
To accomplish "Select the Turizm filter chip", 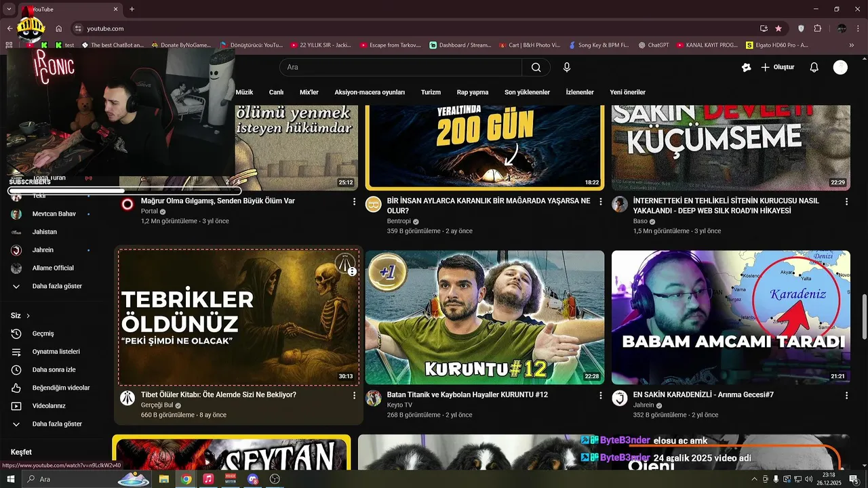I will pos(431,92).
